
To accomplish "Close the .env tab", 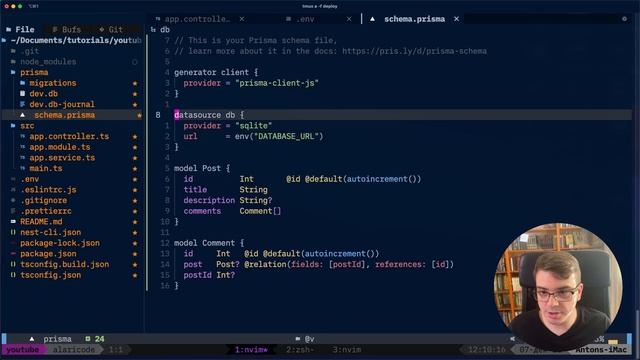I will [349, 19].
